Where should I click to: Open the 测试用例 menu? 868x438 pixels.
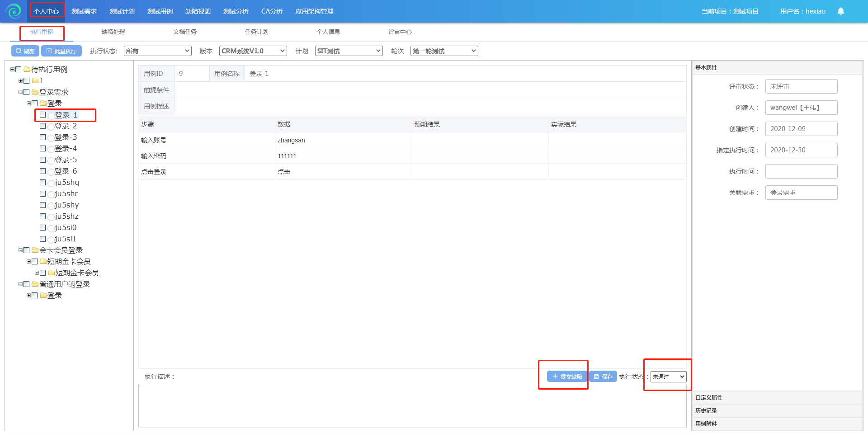tap(160, 11)
